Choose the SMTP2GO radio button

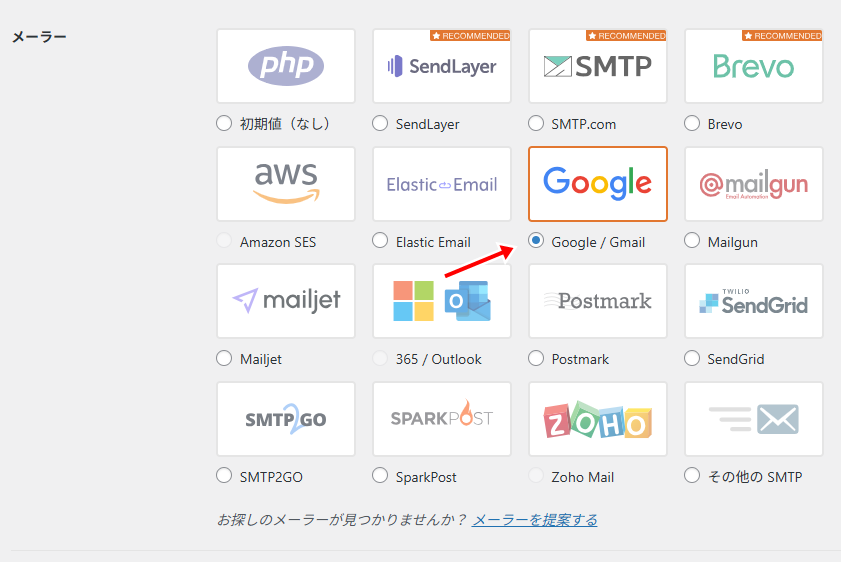click(224, 475)
